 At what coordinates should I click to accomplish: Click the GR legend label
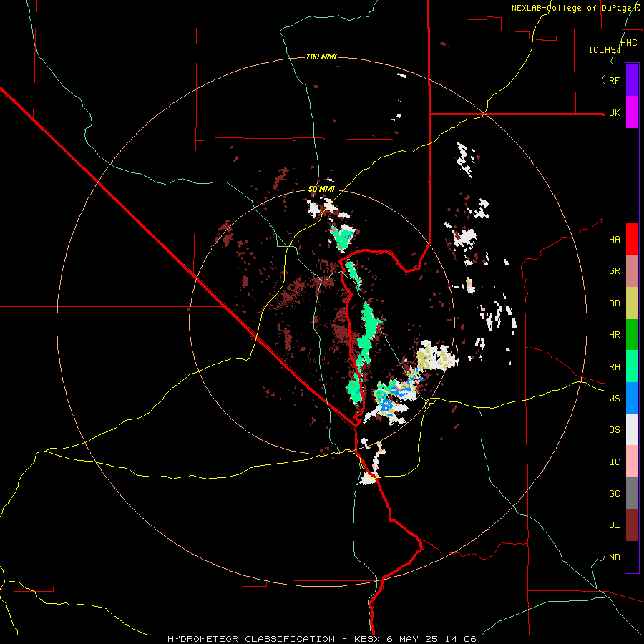click(614, 271)
